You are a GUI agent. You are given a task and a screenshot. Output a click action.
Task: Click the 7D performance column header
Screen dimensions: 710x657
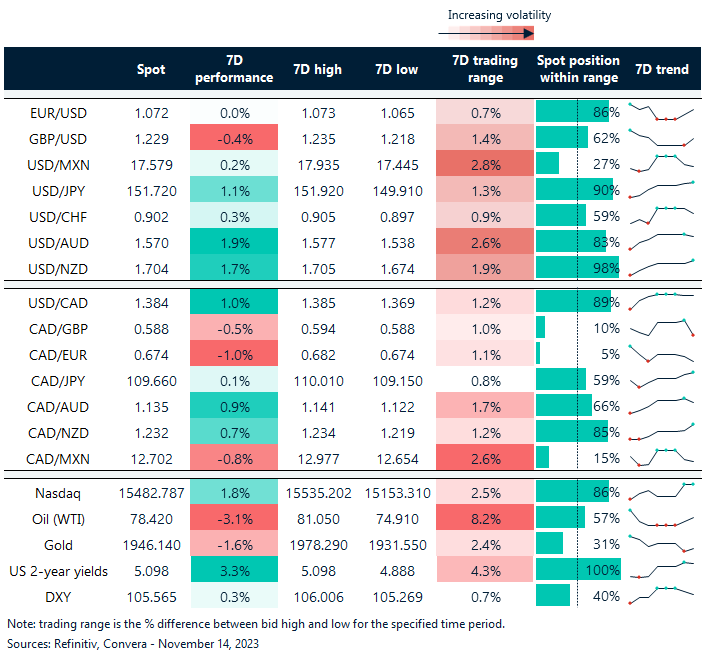(x=234, y=69)
